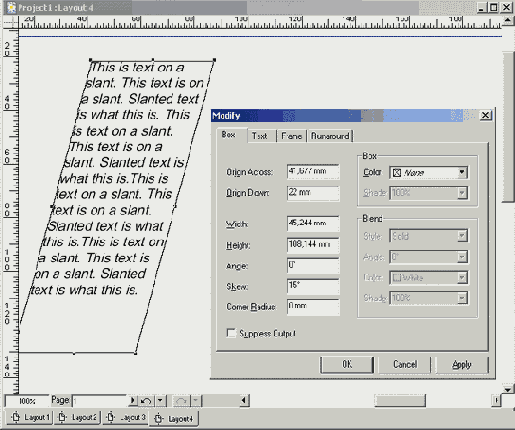515x430 pixels.
Task: Click the Skew input field
Action: click(313, 286)
